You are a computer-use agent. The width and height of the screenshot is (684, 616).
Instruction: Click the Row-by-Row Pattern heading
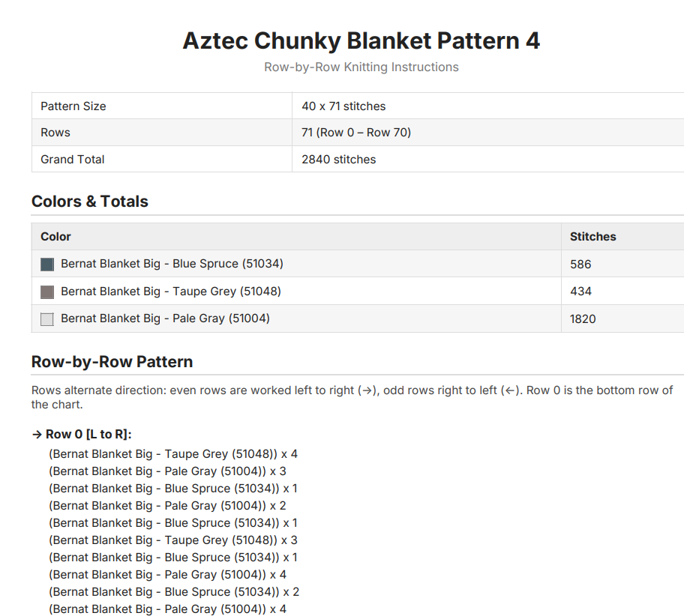coord(112,362)
